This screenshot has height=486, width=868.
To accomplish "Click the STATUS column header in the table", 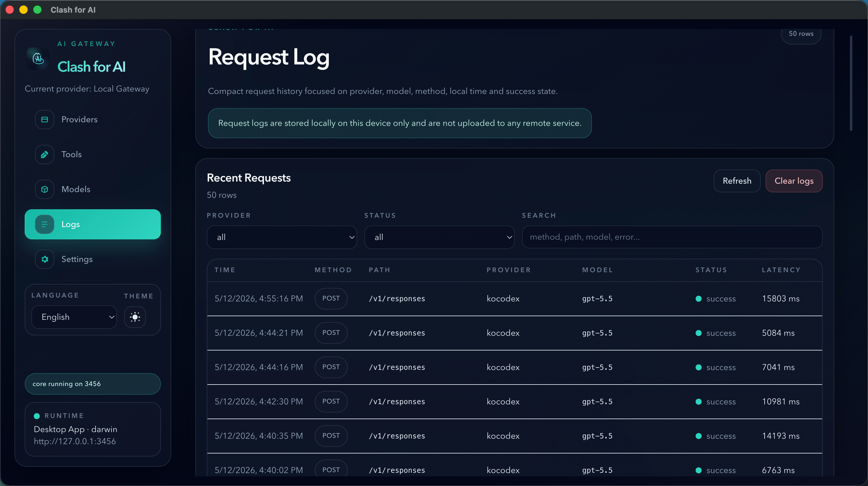I will coord(711,270).
